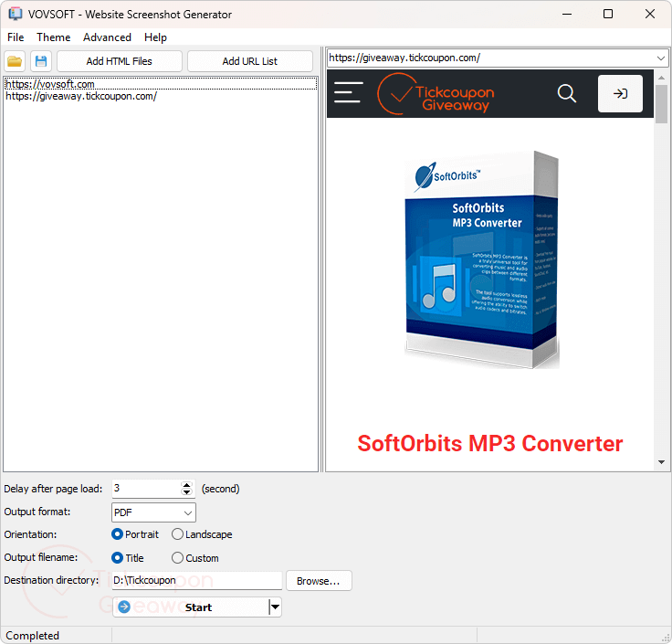Open the Start button's dropdown arrow
672x644 pixels.
(x=275, y=607)
